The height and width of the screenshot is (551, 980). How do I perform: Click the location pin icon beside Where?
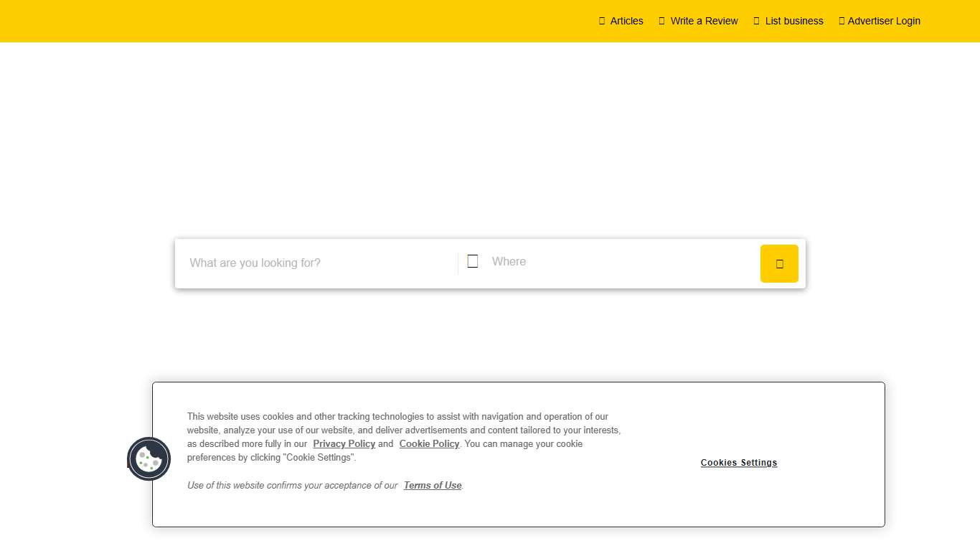coord(473,261)
